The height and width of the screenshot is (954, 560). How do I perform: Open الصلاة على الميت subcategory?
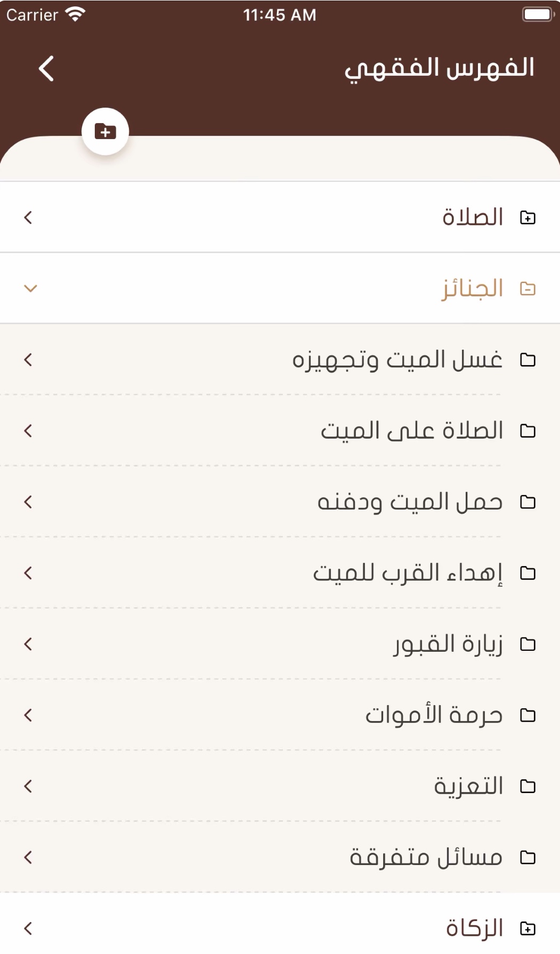(x=411, y=431)
